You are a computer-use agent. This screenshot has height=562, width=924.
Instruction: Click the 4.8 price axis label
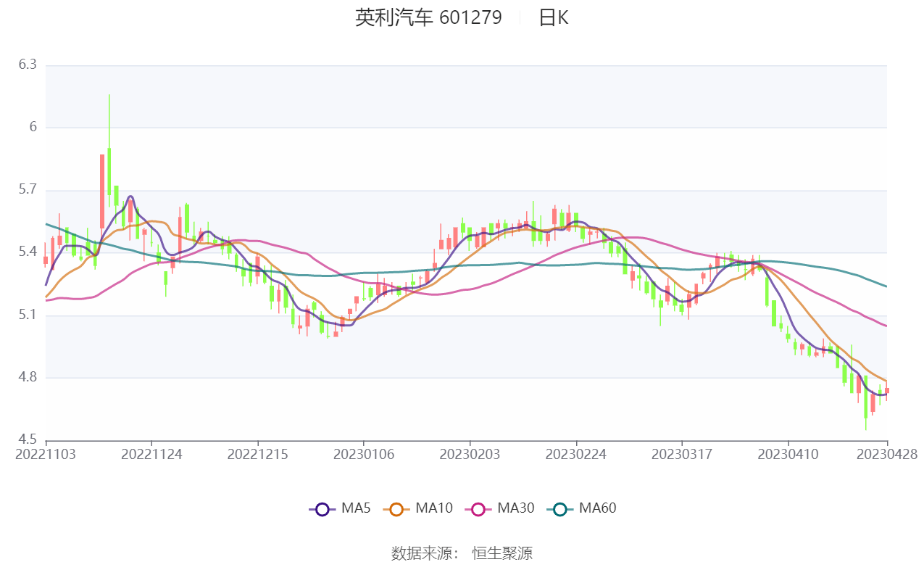[x=28, y=377]
